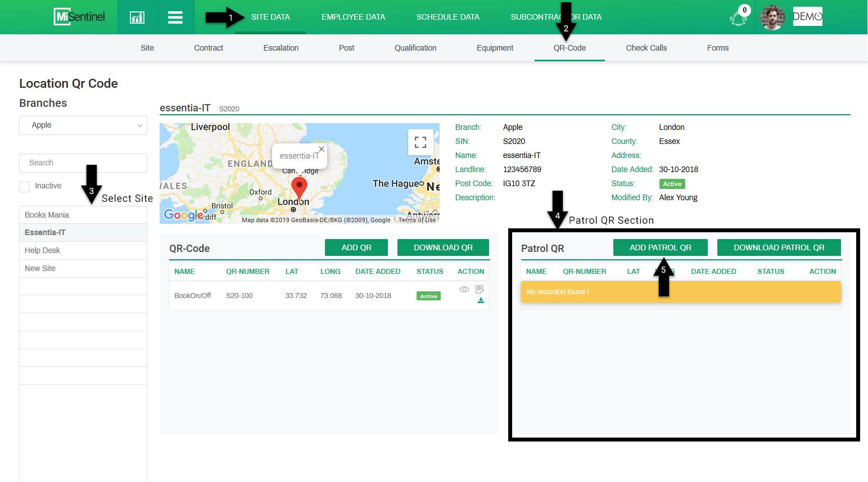Viewport: 868px width, 482px height.
Task: Select Books Mania site
Action: click(x=83, y=215)
